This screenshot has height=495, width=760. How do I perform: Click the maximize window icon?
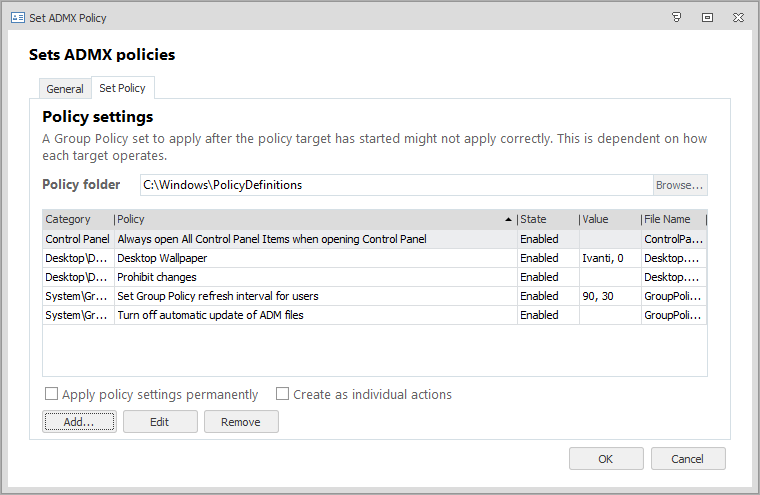click(707, 17)
